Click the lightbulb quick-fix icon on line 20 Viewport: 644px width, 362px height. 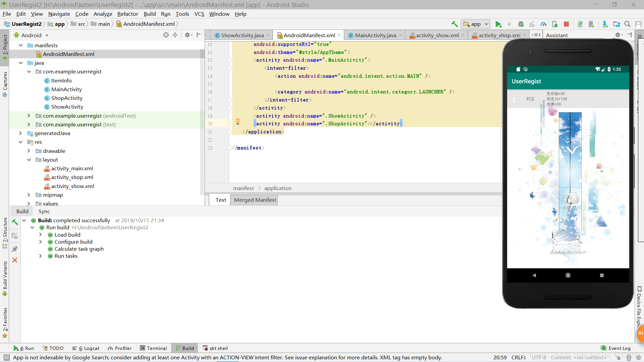click(238, 122)
